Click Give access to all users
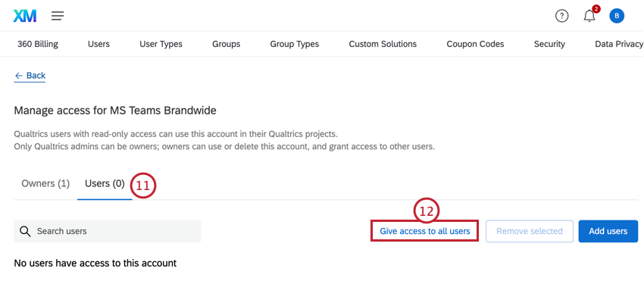Viewport: 644px width, 284px height. [x=425, y=231]
